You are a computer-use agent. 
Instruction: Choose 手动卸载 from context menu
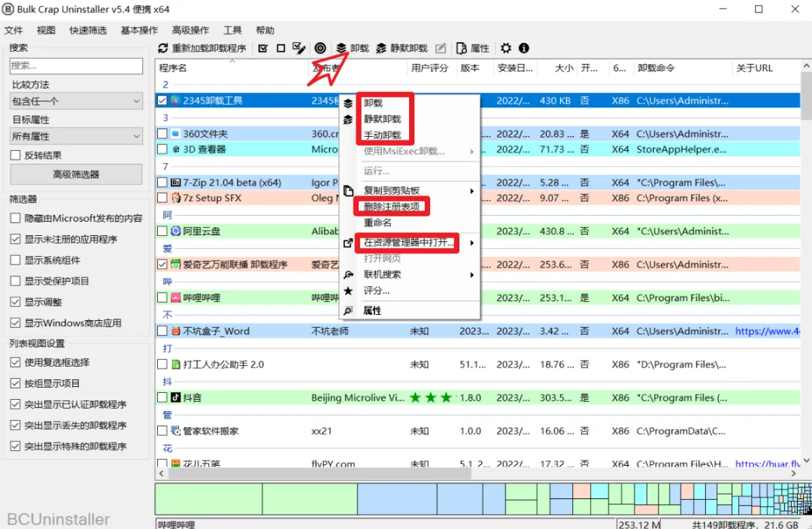tap(382, 135)
